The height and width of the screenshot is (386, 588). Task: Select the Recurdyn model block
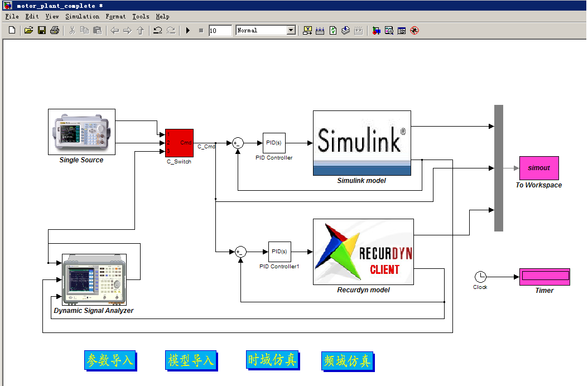(x=363, y=252)
